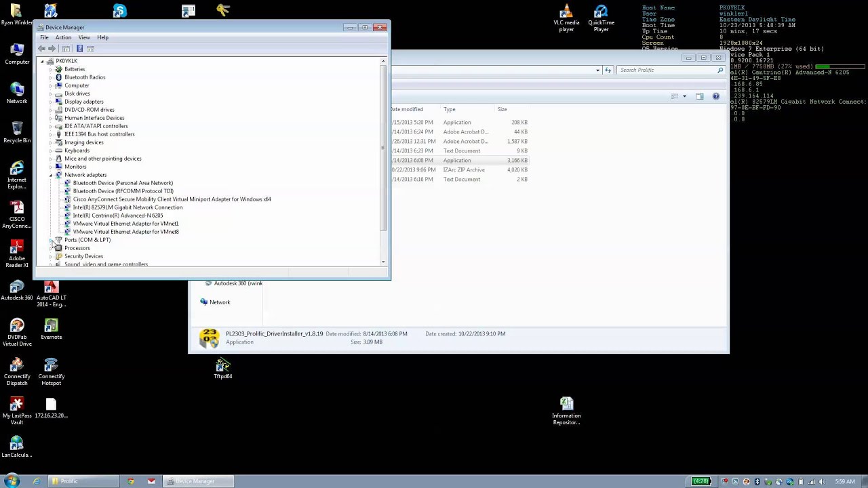Open Recycle Bin desktop icon

[17, 131]
